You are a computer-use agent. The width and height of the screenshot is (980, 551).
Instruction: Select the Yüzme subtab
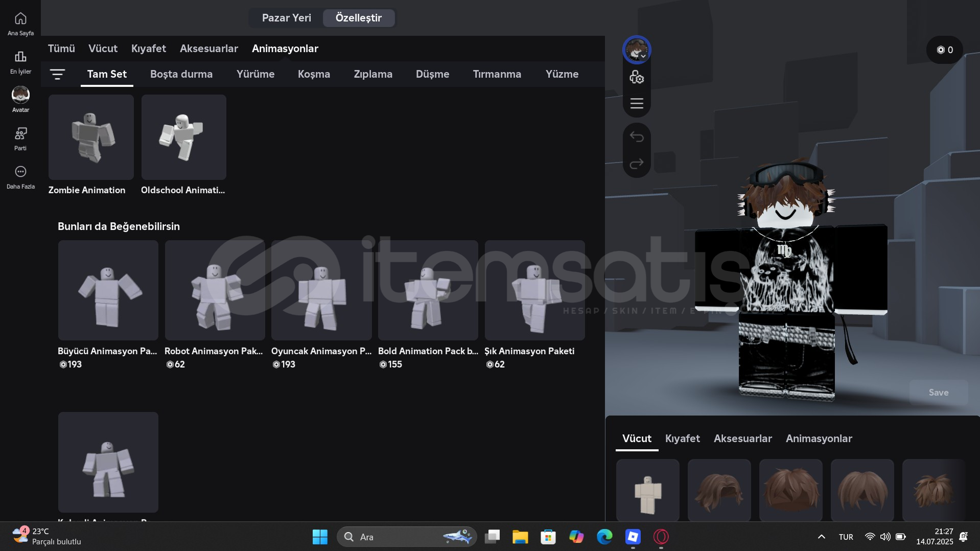click(562, 74)
